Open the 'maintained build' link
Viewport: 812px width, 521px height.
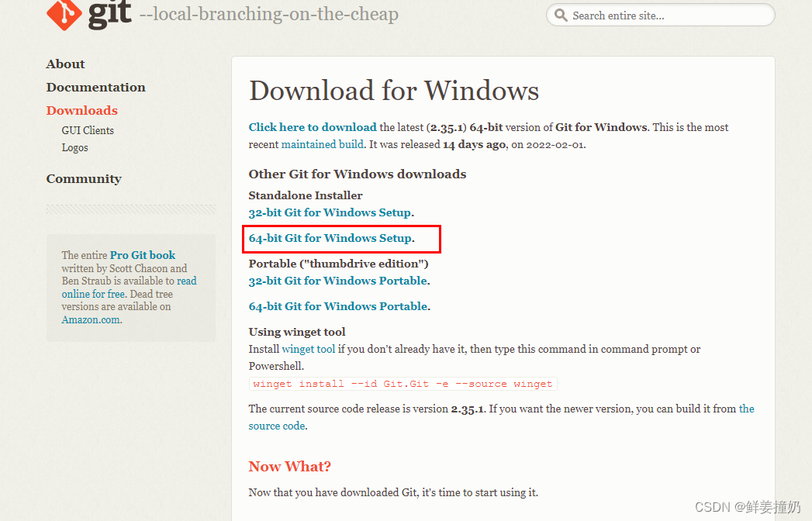[x=322, y=144]
